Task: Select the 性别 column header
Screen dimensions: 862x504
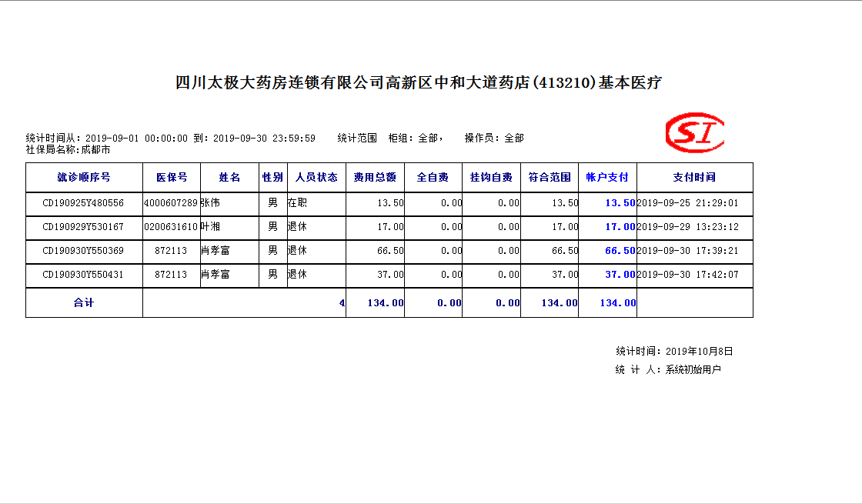Action: click(x=272, y=178)
